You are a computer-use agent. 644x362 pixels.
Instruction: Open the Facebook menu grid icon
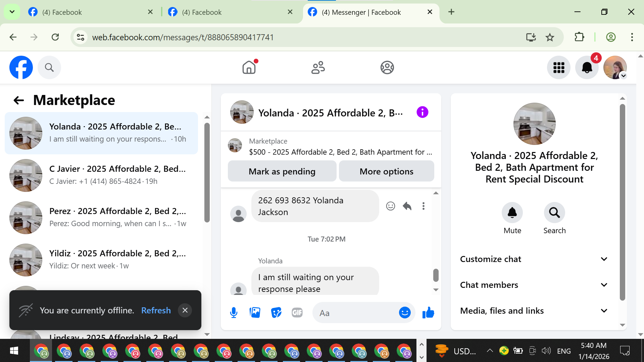pyautogui.click(x=559, y=67)
